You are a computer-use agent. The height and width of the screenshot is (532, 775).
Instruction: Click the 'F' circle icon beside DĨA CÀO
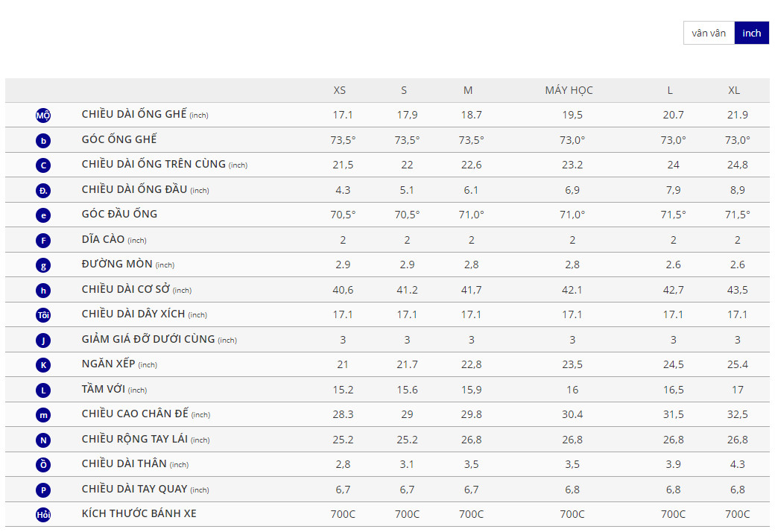[x=43, y=240]
